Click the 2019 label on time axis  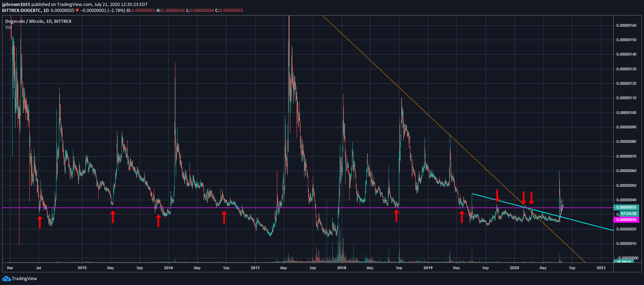[428, 268]
